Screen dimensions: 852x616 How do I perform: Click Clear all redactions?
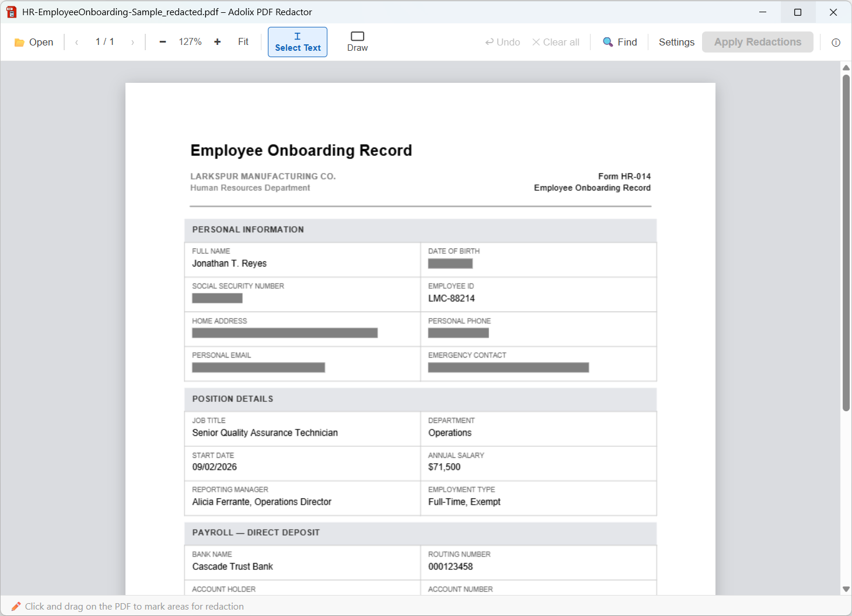click(x=556, y=42)
